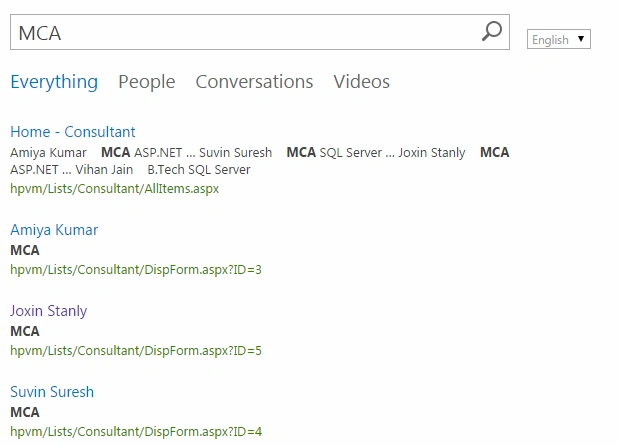Open the Suvin Suresh result link
The image size is (618, 446).
(52, 392)
